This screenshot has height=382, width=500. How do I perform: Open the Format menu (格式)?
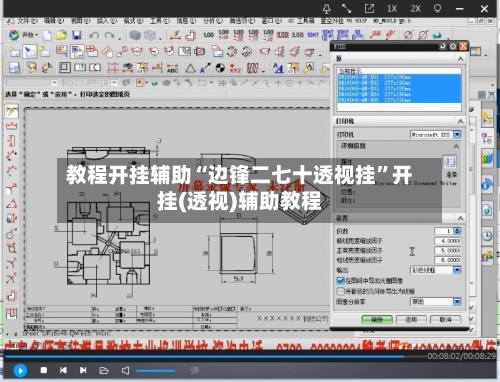[x=133, y=21]
